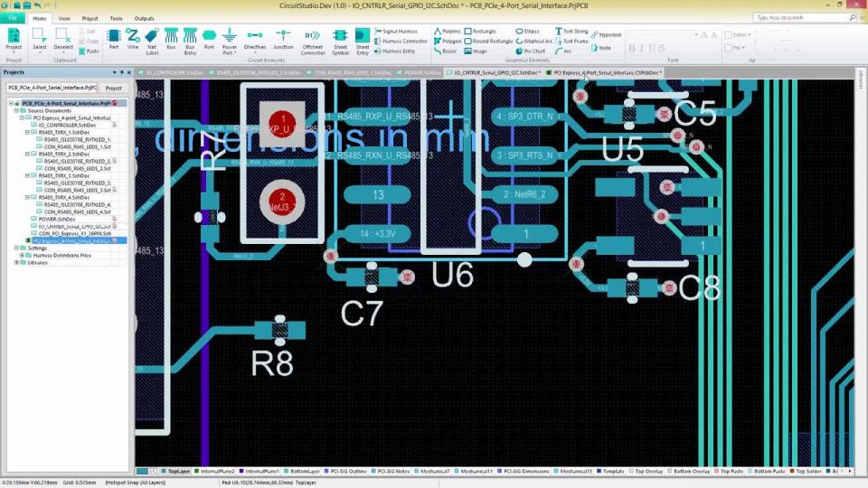The height and width of the screenshot is (488, 868).
Task: Draw a Rectangle
Action: pyautogui.click(x=480, y=32)
